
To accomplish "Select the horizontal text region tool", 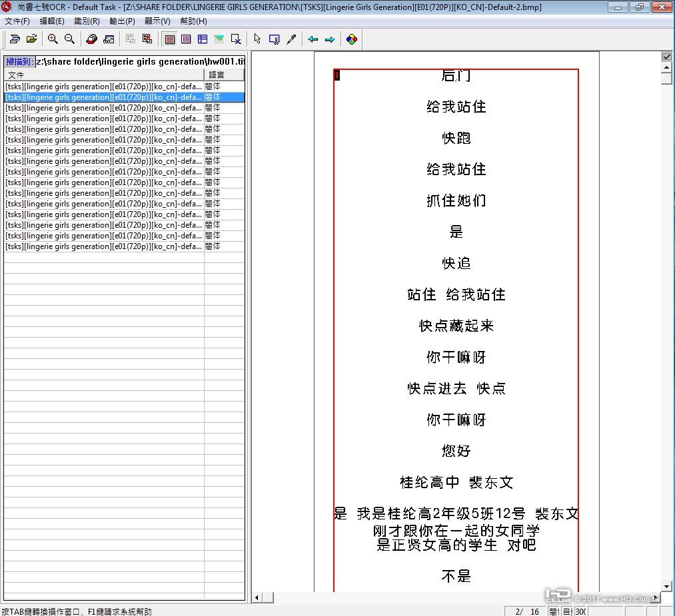I will pyautogui.click(x=170, y=39).
